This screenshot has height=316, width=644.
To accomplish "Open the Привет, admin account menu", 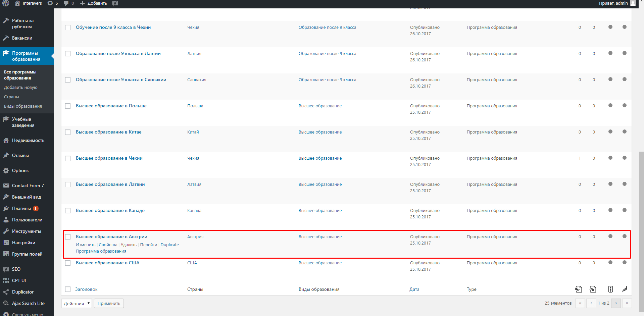I will (617, 3).
